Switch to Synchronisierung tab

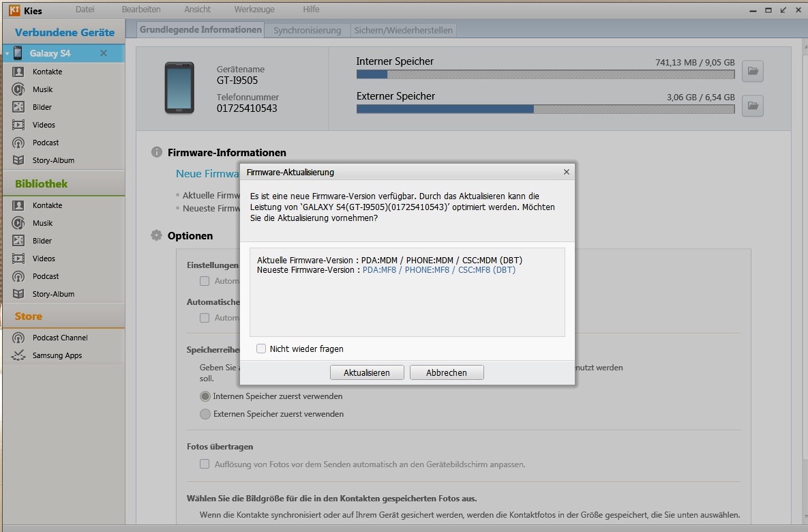(x=307, y=31)
